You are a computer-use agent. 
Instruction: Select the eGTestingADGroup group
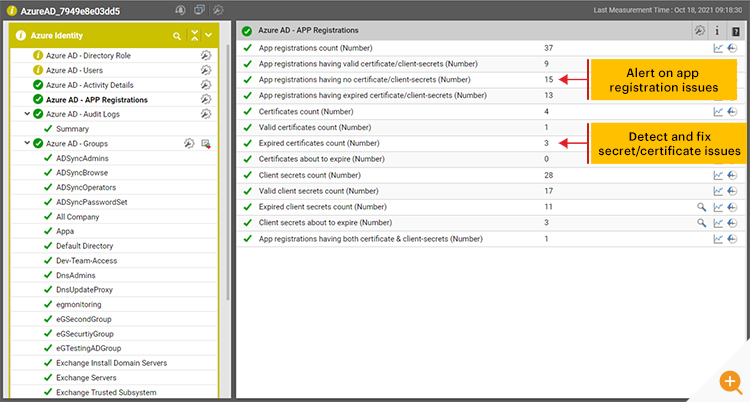coord(88,348)
